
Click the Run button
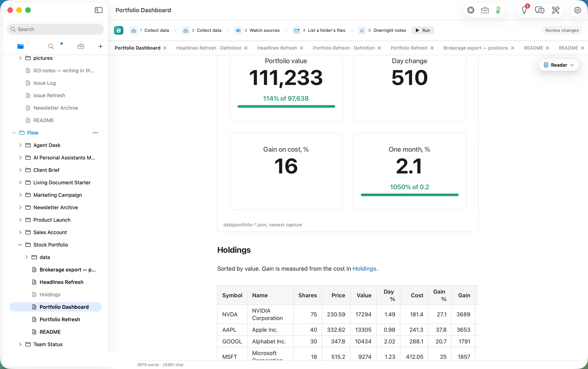click(423, 30)
